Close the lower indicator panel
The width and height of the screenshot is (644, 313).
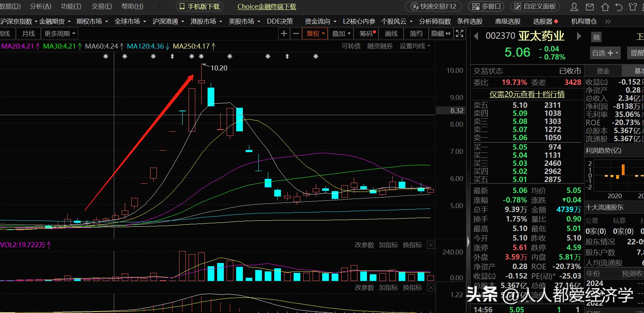431,288
